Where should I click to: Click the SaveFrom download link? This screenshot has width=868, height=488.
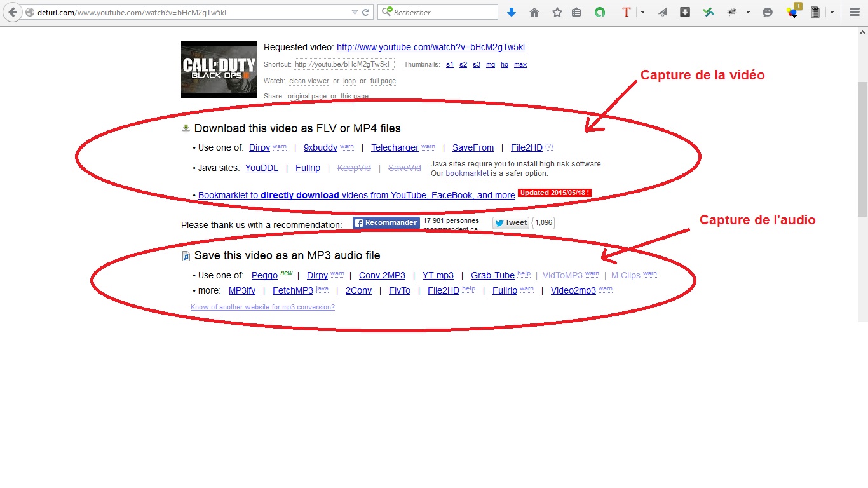tap(473, 147)
